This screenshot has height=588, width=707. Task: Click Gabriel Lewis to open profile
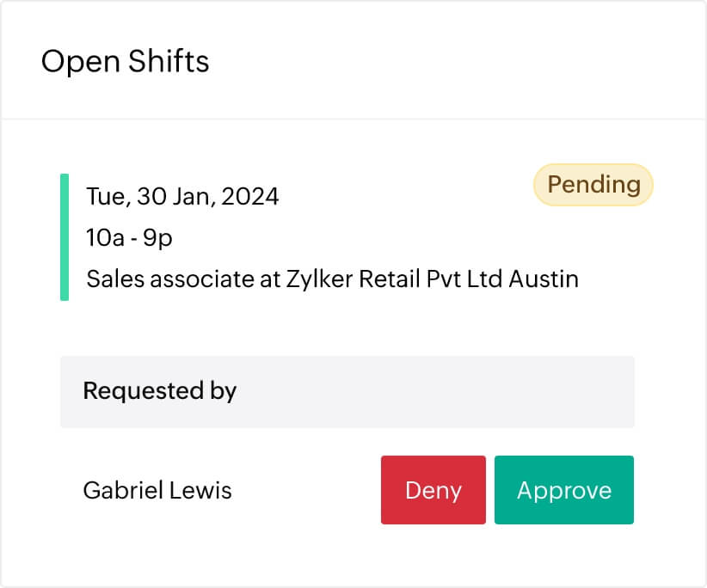(x=157, y=490)
